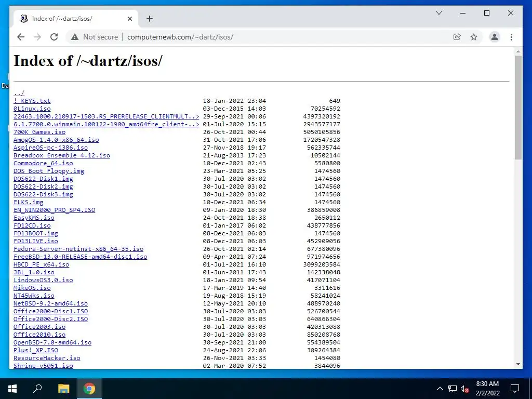532x399 pixels.
Task: Open the taskbar clock and calendar
Action: (x=487, y=389)
